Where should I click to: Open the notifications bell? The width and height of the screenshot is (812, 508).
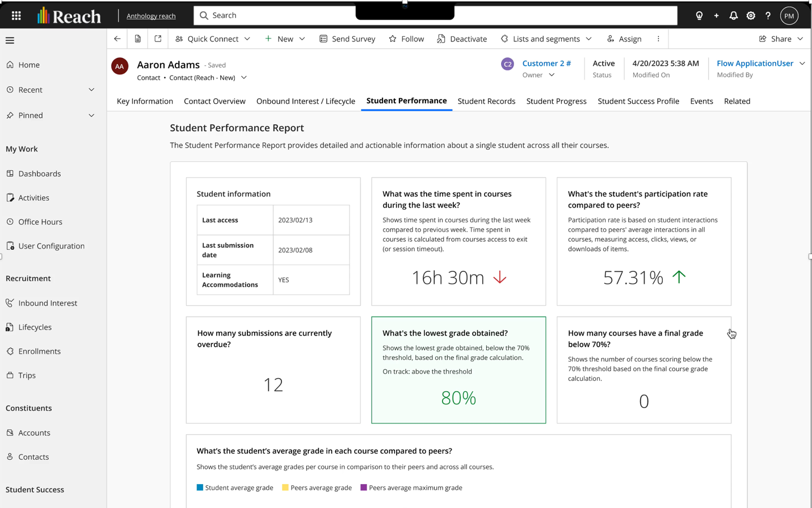734,16
